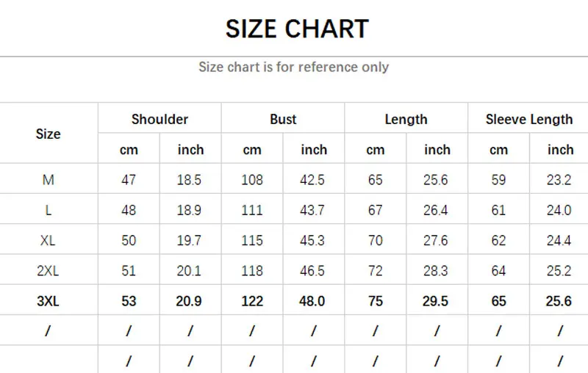Select the 2XL size row label

click(x=48, y=271)
